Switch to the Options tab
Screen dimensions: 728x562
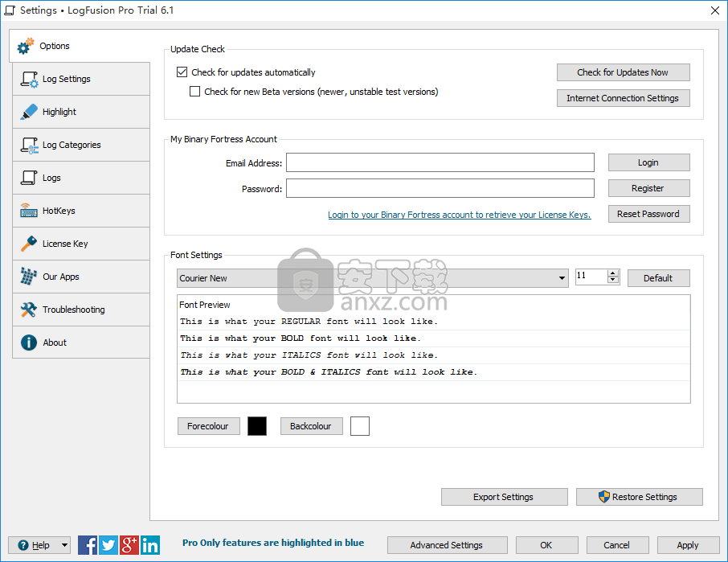point(80,46)
